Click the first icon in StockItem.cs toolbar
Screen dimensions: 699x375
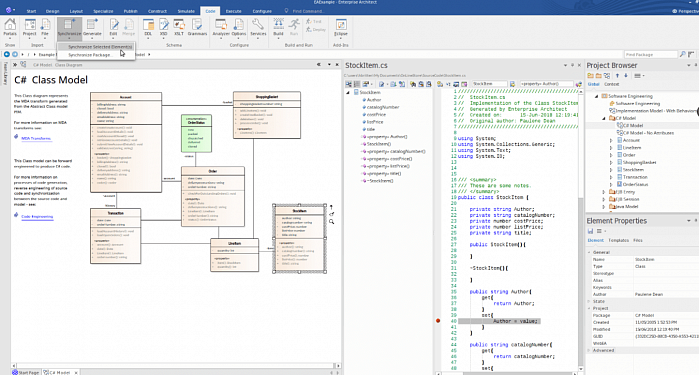coord(349,84)
